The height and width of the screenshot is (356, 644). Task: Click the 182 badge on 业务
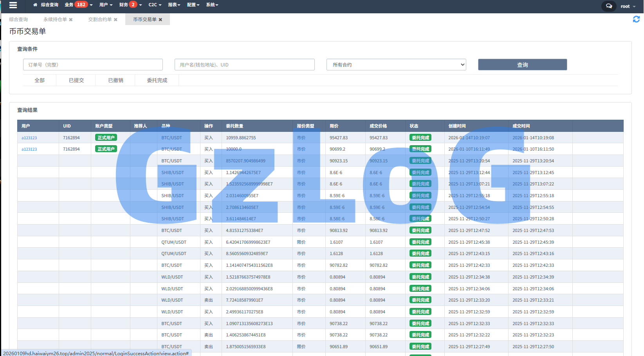tap(81, 5)
